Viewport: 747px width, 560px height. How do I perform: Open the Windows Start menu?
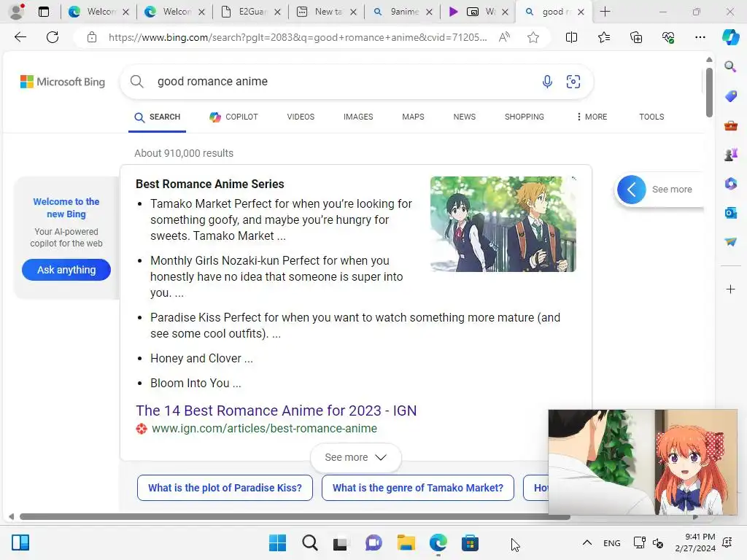277,542
